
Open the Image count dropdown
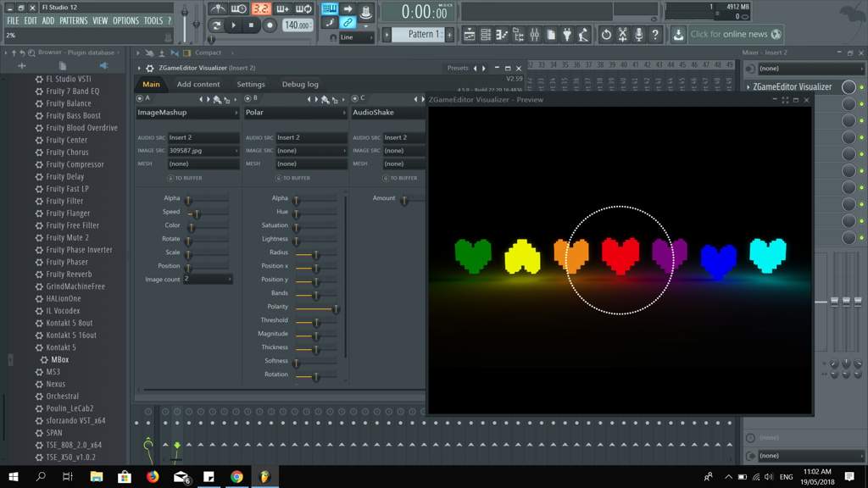pos(209,280)
